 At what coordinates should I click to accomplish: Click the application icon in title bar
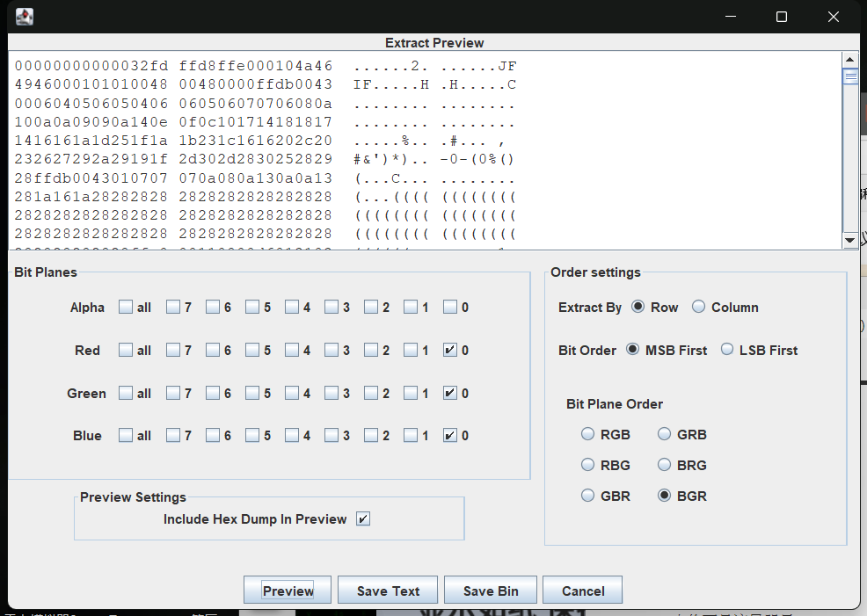coord(25,16)
